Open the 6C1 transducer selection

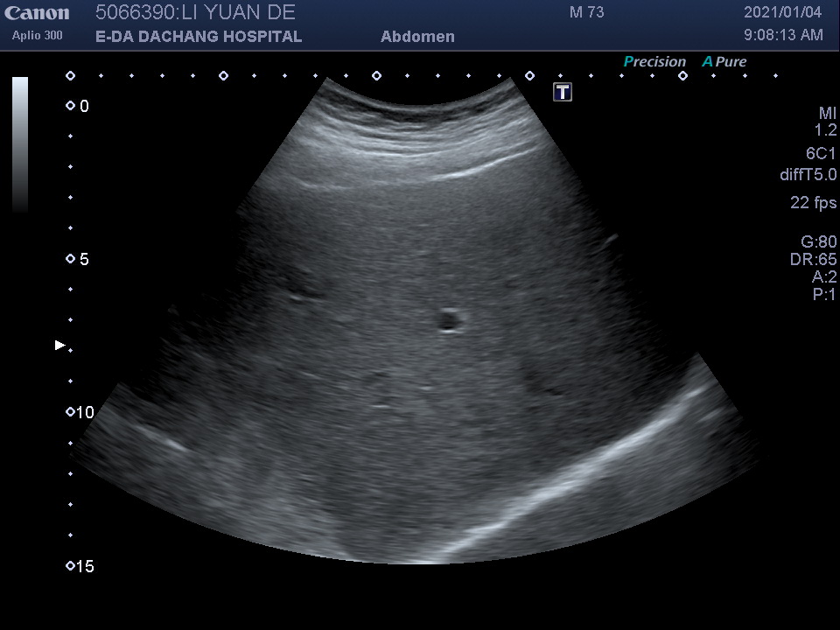tap(821, 152)
